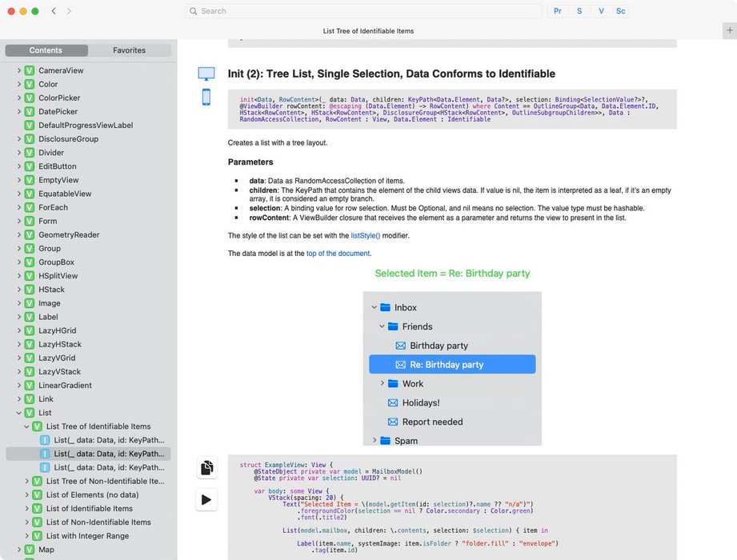Click the iPhone preview icon below the Mac icon

[x=206, y=97]
